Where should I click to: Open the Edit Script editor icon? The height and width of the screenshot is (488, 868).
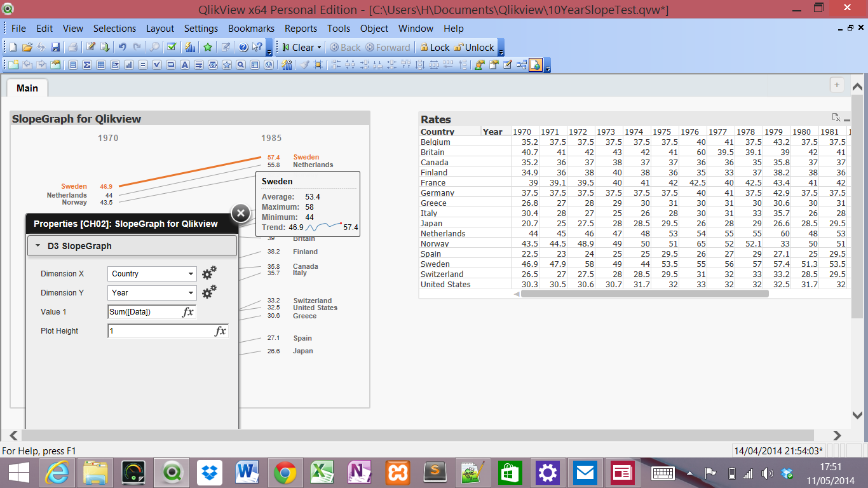pyautogui.click(x=91, y=47)
